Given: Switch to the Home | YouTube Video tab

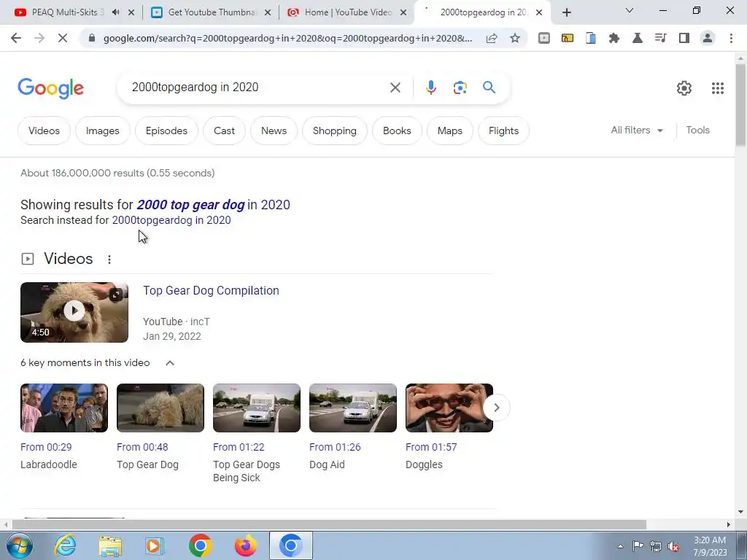Looking at the screenshot, I should (x=348, y=12).
